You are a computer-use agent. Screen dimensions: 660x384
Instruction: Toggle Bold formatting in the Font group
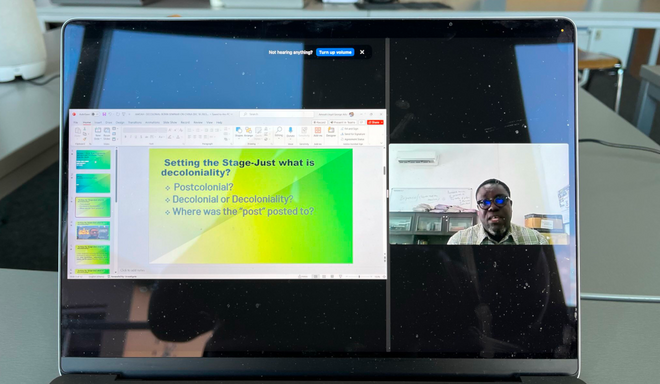(x=125, y=137)
